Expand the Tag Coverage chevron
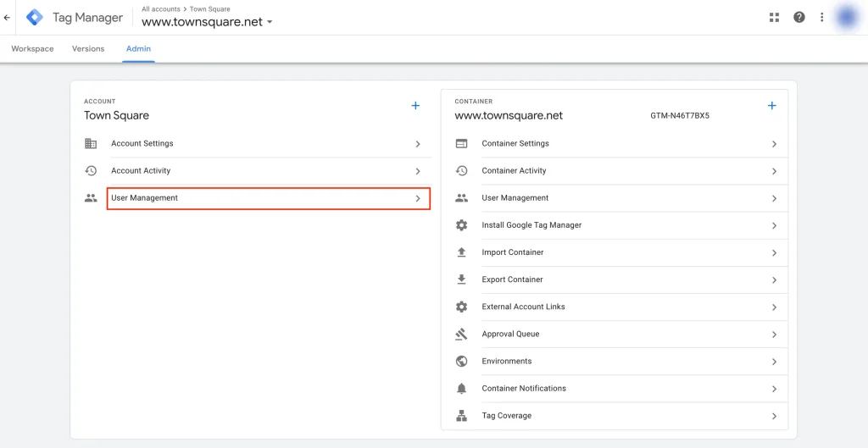Image resolution: width=868 pixels, height=448 pixels. pyautogui.click(x=775, y=416)
